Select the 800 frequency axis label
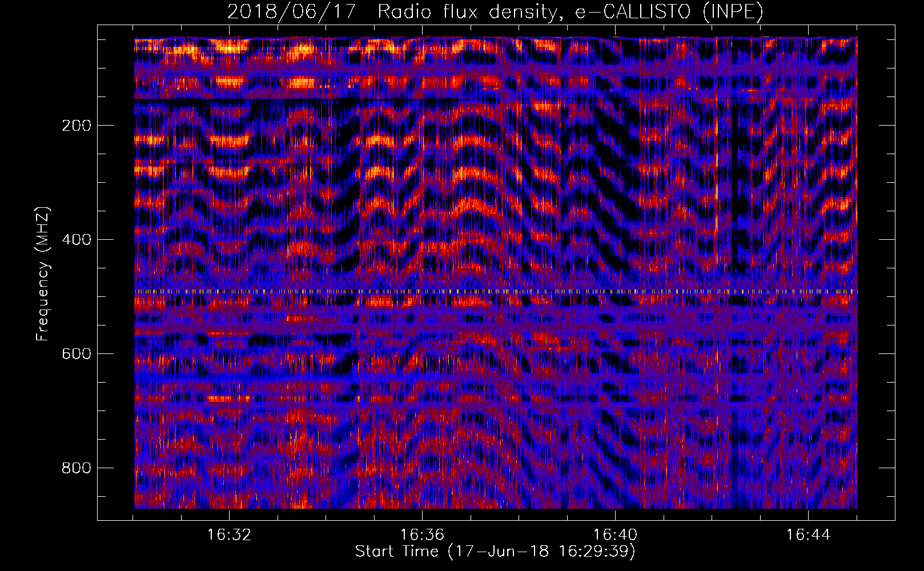924x571 pixels. coord(76,468)
